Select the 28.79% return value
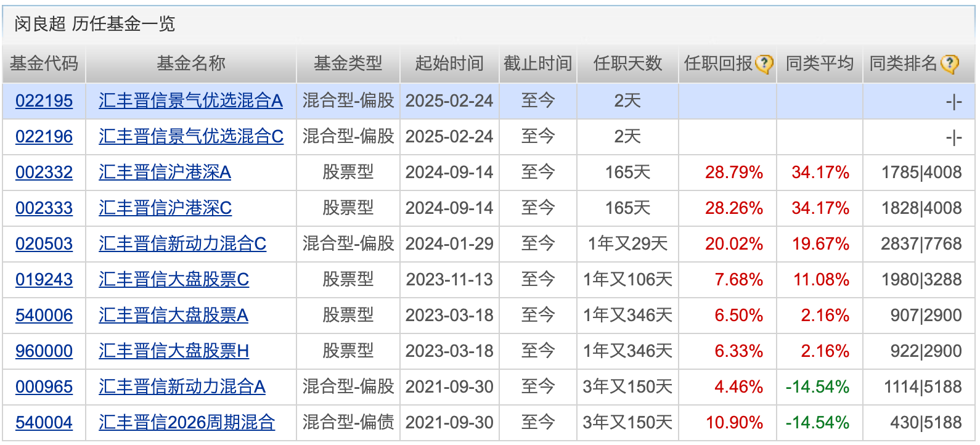The height and width of the screenshot is (445, 980). [734, 173]
